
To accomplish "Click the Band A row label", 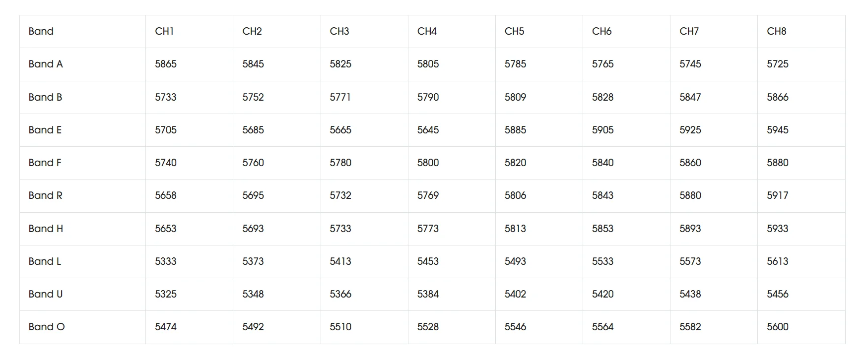I will click(46, 64).
